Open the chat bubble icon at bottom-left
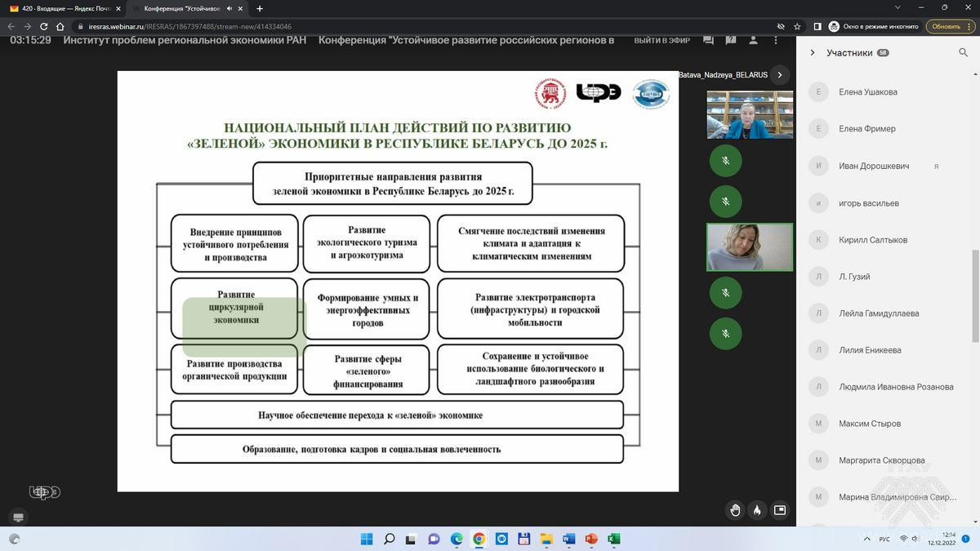Screen dimensions: 980x551 pyautogui.click(x=18, y=517)
